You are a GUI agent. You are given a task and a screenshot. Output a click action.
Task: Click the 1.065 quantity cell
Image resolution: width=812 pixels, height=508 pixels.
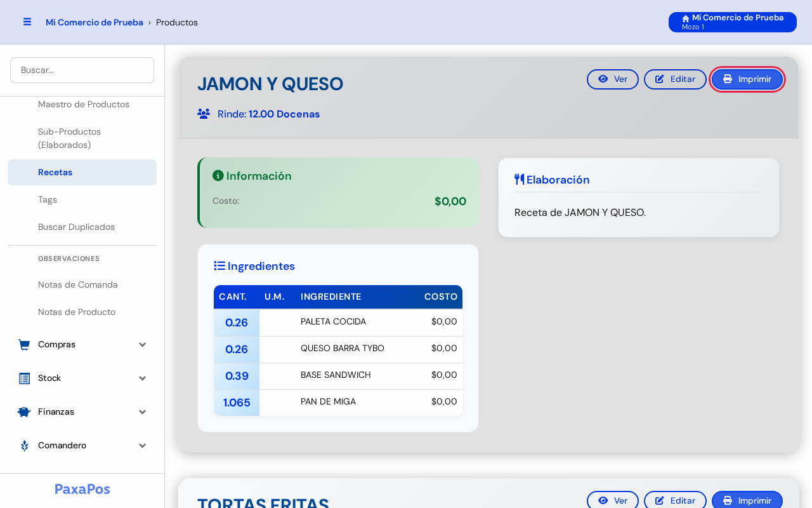click(237, 403)
